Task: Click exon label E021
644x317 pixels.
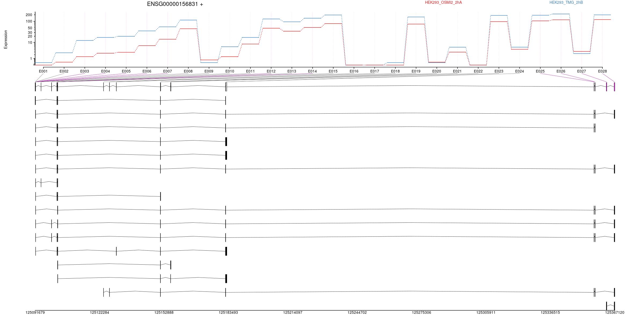Action: click(x=457, y=71)
